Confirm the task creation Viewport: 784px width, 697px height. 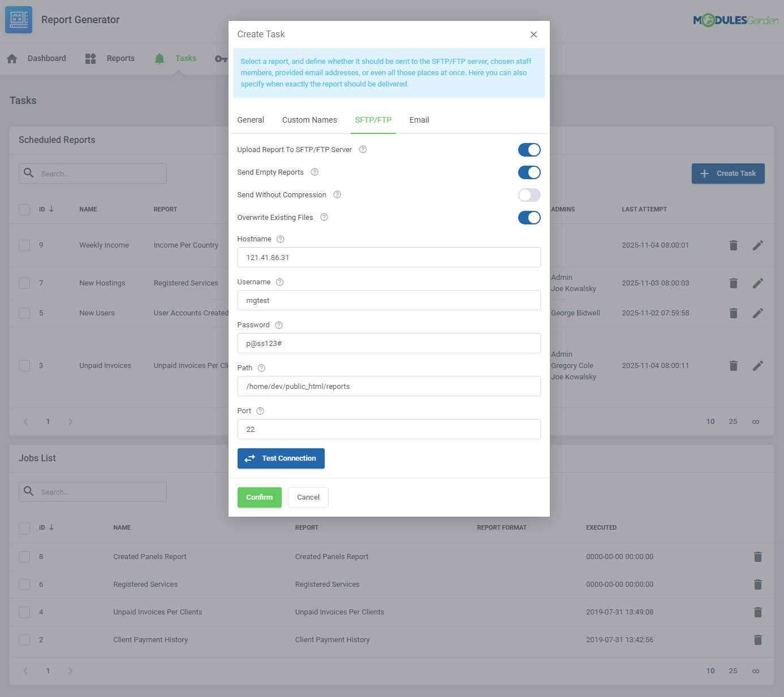point(259,497)
